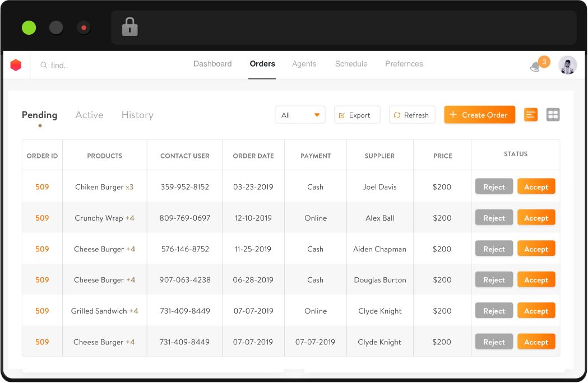This screenshot has height=383, width=588.
Task: Open the user profile avatar
Action: 567,65
